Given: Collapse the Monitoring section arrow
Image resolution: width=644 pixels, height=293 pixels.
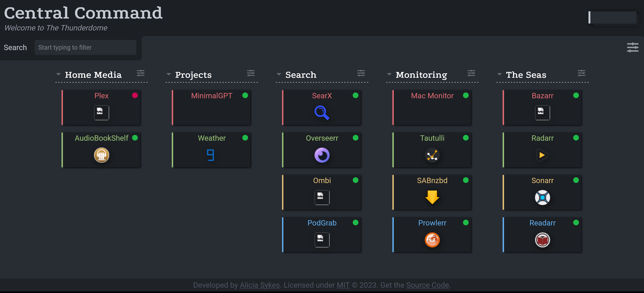Looking at the screenshot, I should coord(389,74).
